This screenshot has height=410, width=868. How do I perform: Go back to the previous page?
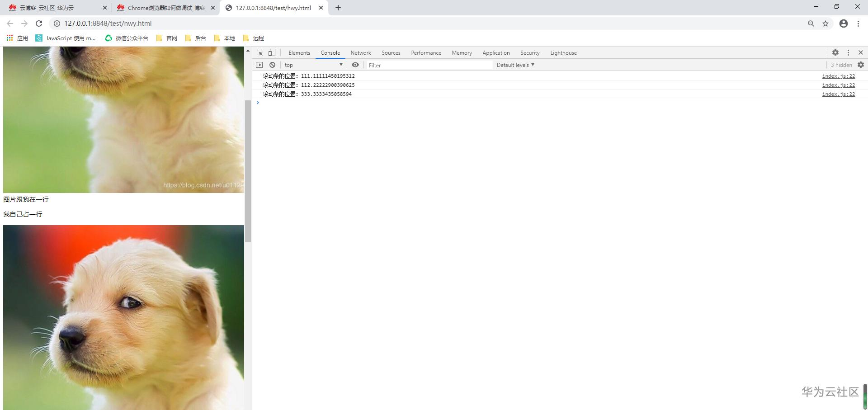[x=10, y=24]
